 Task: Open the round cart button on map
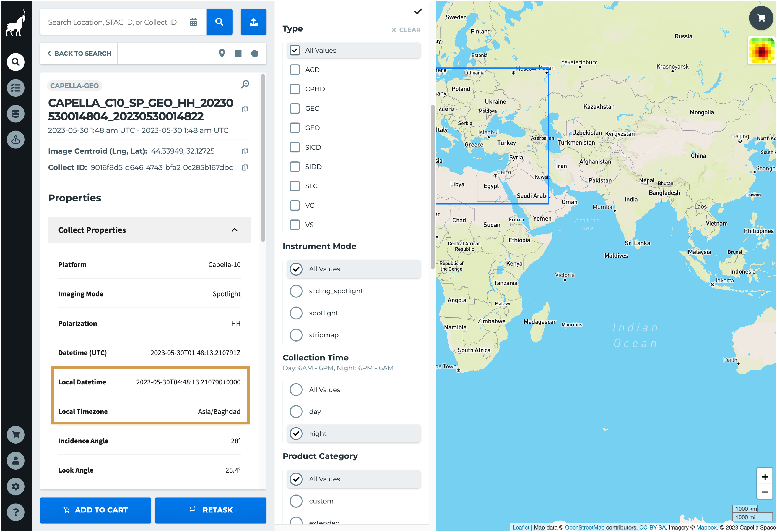[x=761, y=18]
